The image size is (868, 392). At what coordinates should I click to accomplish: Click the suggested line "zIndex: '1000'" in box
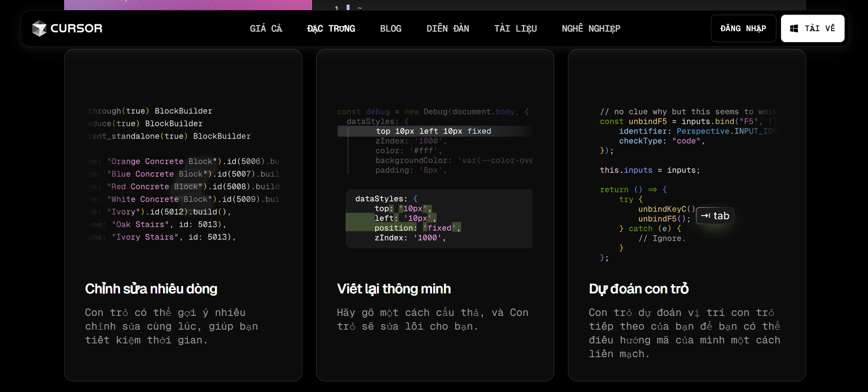click(410, 238)
